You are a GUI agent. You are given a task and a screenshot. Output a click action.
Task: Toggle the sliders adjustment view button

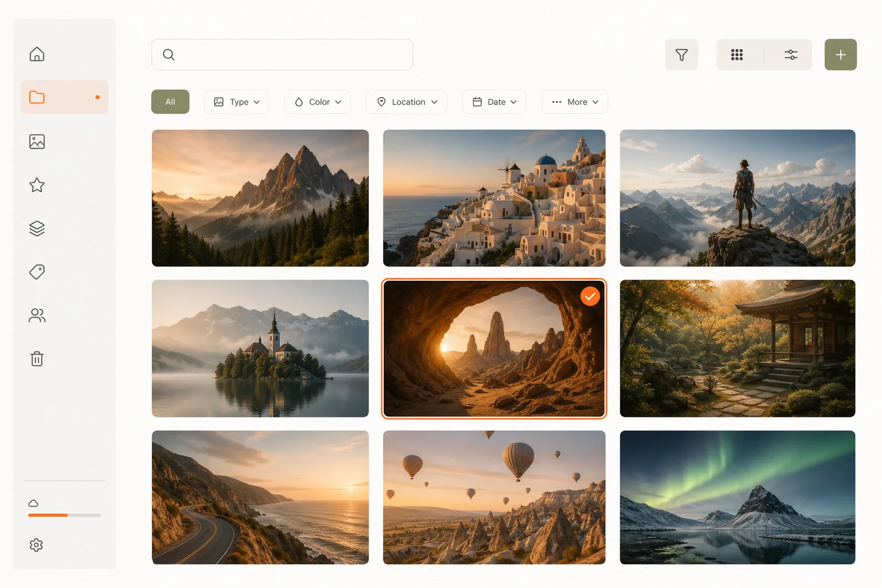791,55
